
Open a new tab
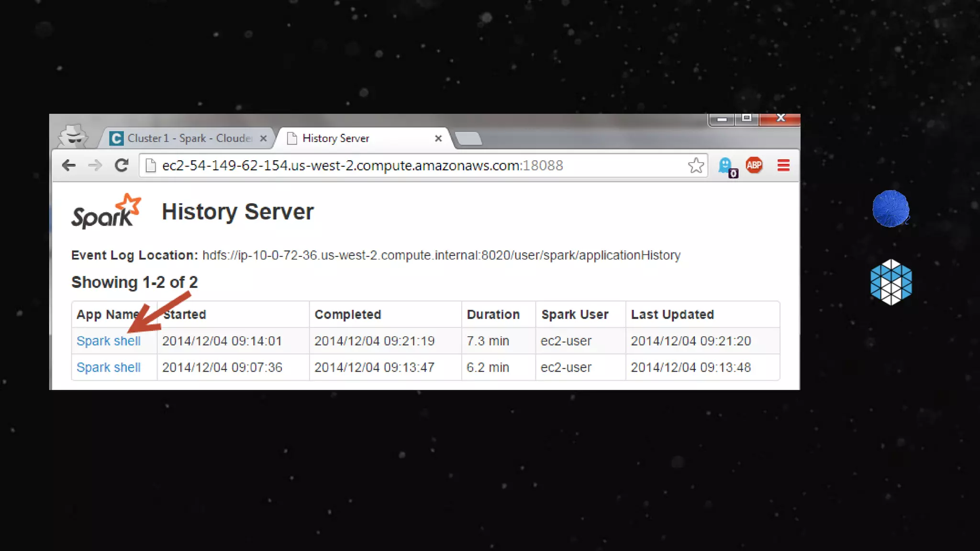[468, 138]
